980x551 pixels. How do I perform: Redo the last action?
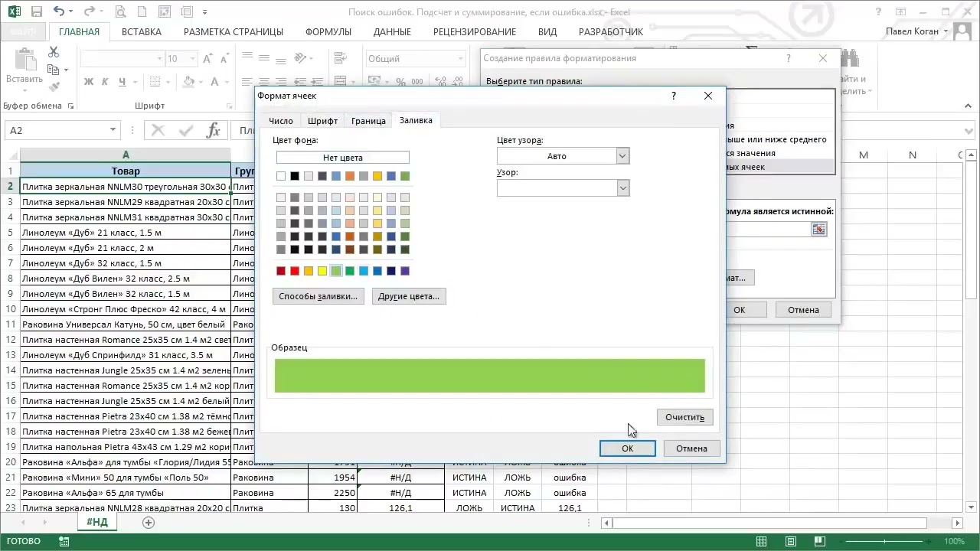[90, 11]
